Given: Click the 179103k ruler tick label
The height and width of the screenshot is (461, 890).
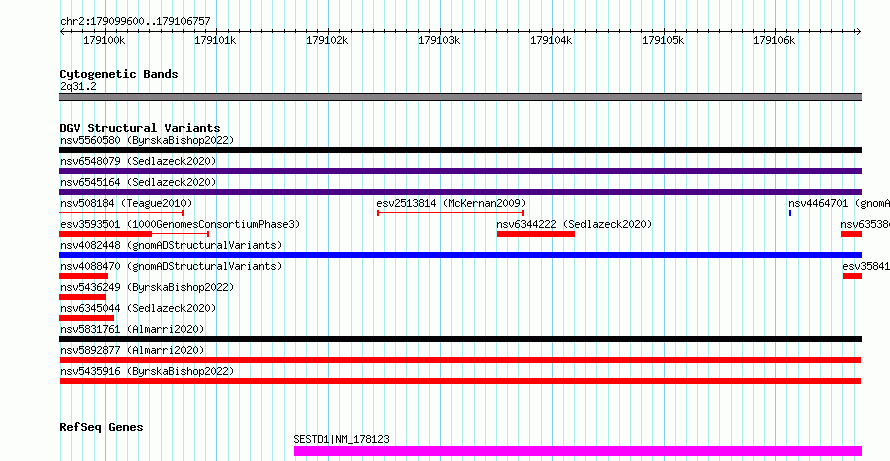Looking at the screenshot, I should click(x=439, y=40).
